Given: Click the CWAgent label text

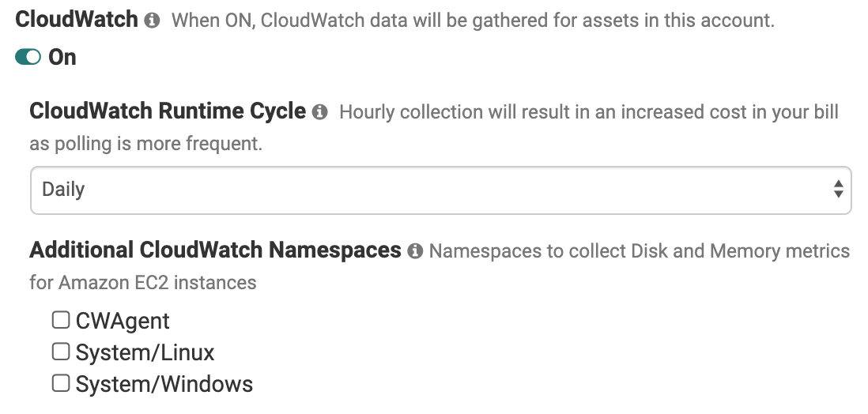Looking at the screenshot, I should pos(123,321).
